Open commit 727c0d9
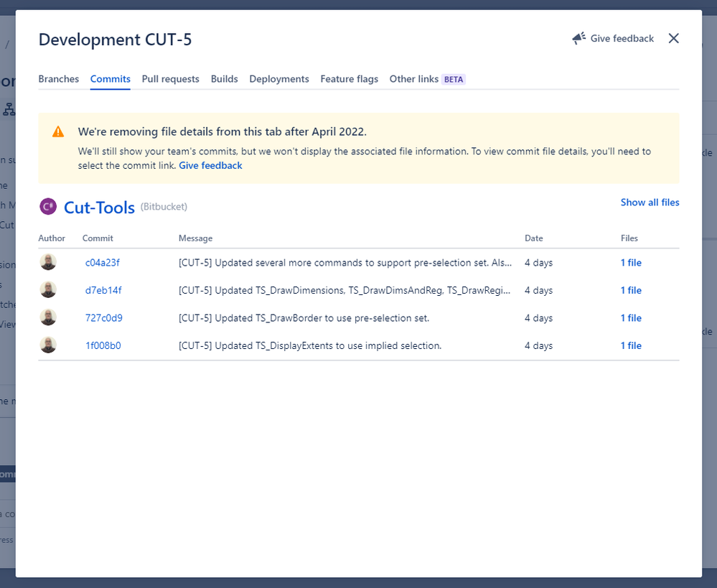The image size is (717, 588). (104, 318)
